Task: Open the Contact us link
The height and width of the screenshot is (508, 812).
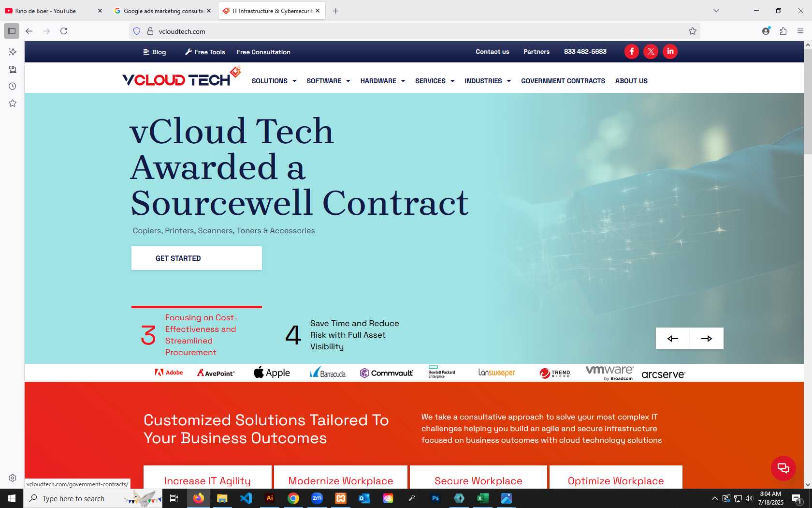Action: [492, 51]
